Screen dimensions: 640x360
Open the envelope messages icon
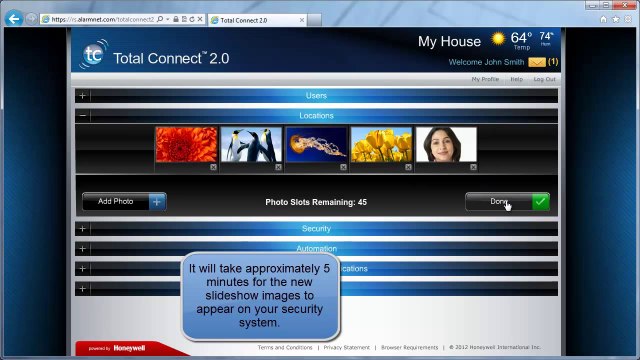pyautogui.click(x=537, y=62)
